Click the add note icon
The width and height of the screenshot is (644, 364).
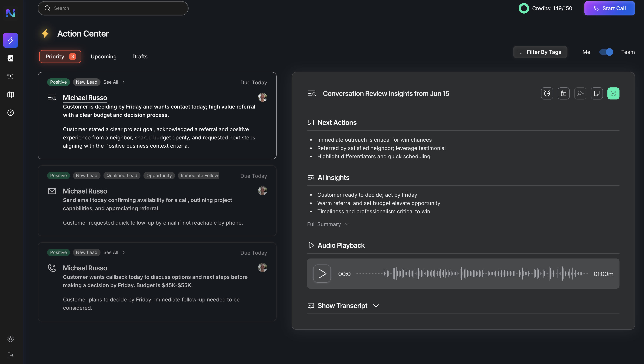[597, 93]
